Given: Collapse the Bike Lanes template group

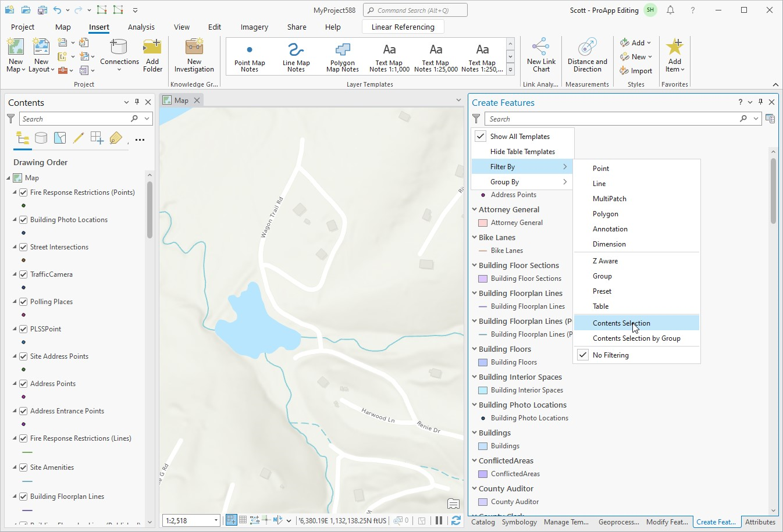Looking at the screenshot, I should (x=474, y=237).
